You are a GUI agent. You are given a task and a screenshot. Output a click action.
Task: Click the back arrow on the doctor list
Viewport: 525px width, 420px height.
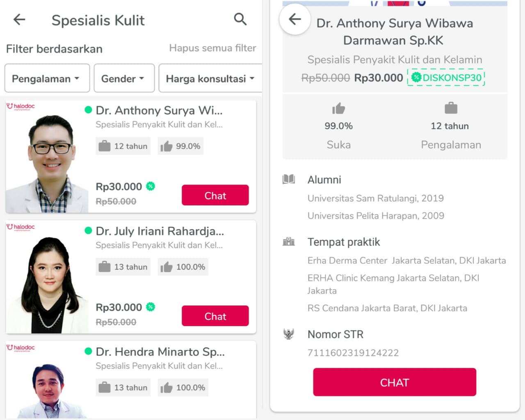(19, 19)
